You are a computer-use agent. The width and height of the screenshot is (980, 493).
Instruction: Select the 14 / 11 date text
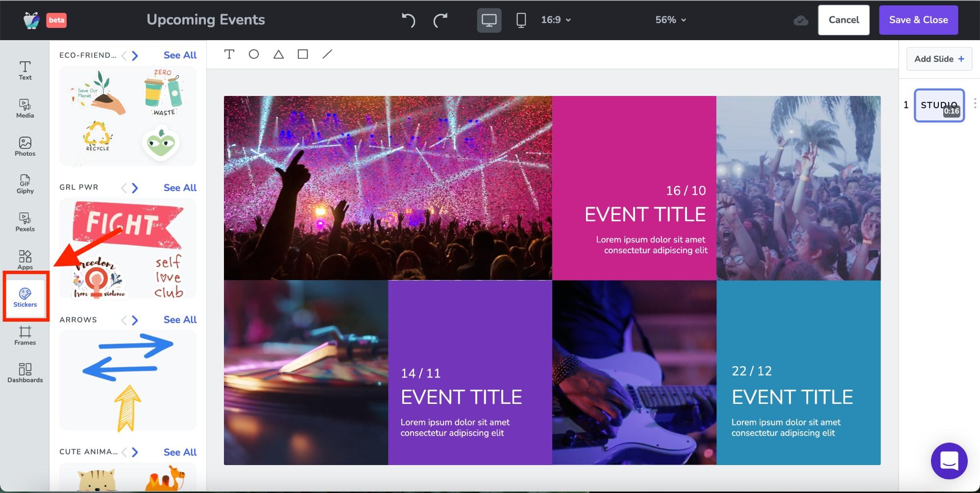pyautogui.click(x=420, y=373)
